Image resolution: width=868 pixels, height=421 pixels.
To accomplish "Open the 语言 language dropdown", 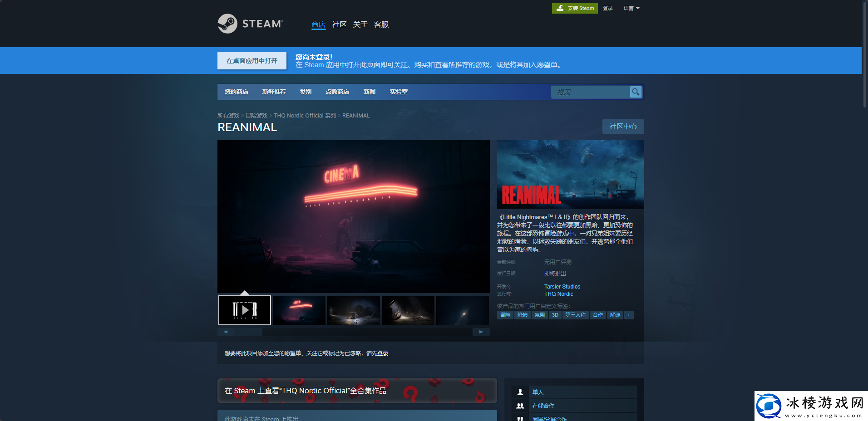I will pos(631,8).
